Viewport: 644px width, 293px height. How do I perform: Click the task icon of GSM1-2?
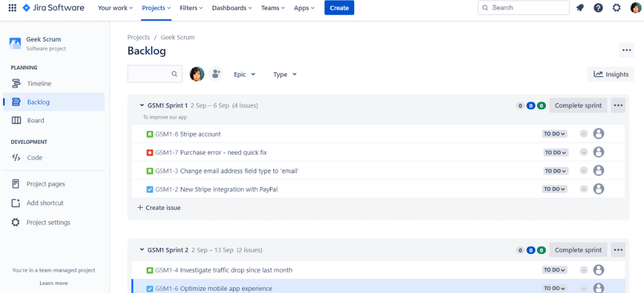click(150, 189)
